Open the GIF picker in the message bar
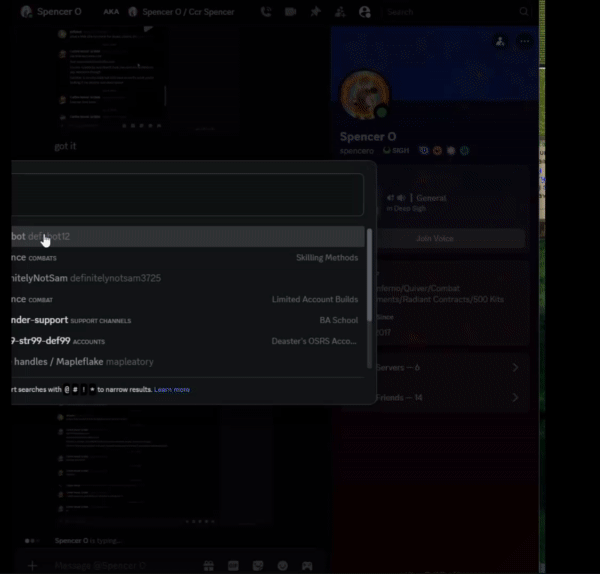This screenshot has width=600, height=574. click(233, 565)
